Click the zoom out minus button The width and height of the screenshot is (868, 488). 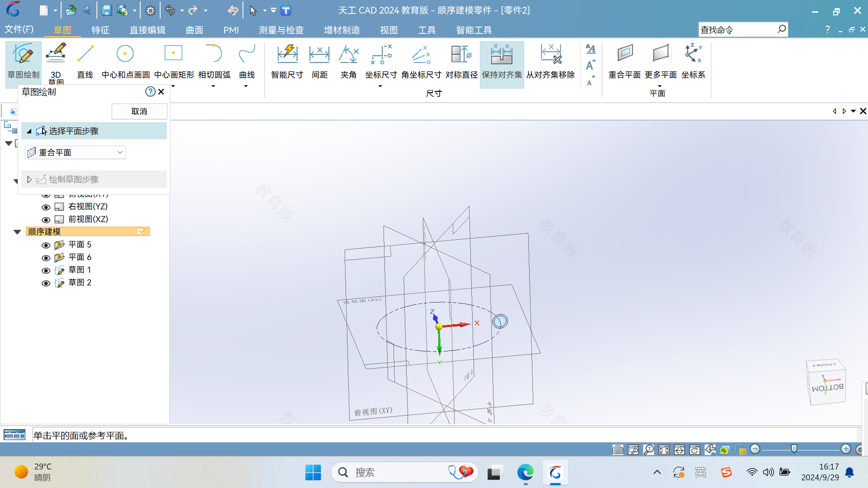(755, 449)
